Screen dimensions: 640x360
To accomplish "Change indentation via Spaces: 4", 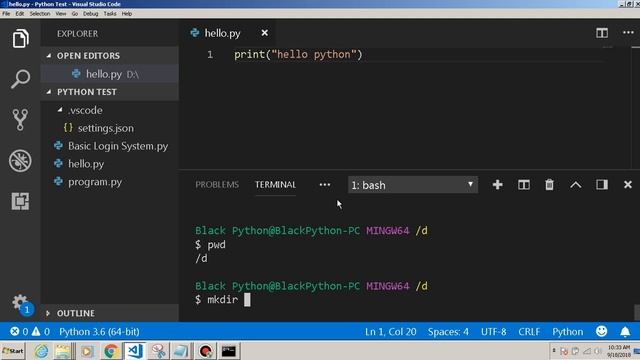I will click(x=448, y=331).
